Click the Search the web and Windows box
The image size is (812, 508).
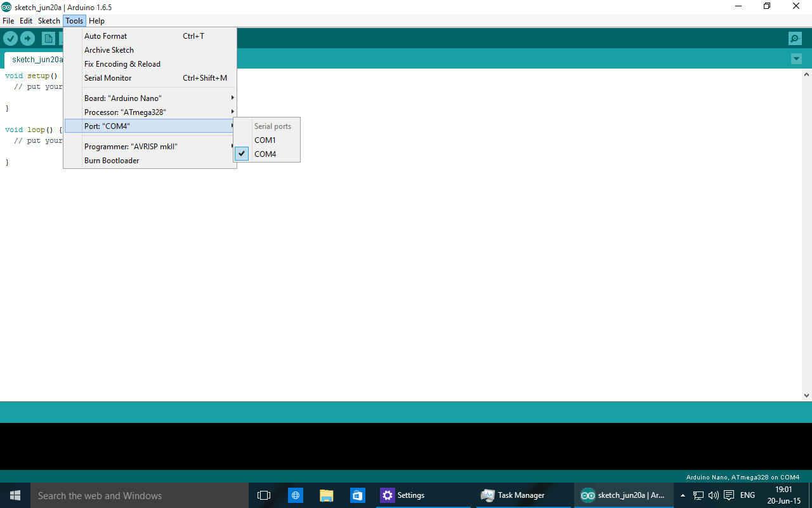pyautogui.click(x=140, y=495)
